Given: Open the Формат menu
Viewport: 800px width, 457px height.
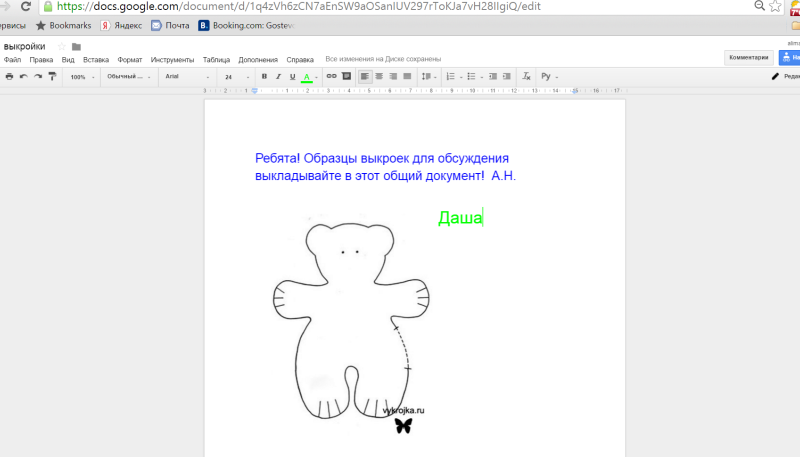Looking at the screenshot, I should pos(130,60).
